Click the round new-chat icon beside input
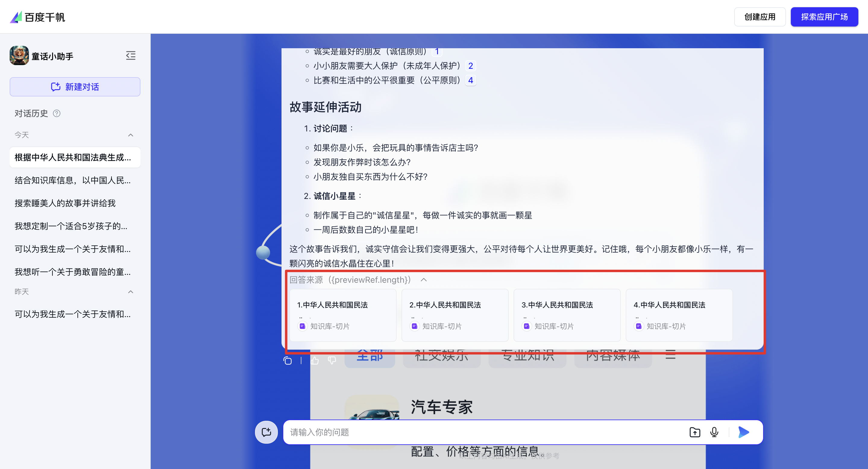868x469 pixels. click(266, 432)
